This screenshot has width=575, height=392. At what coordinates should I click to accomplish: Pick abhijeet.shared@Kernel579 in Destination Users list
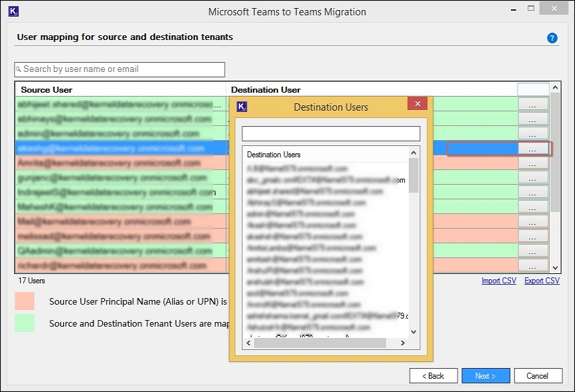click(x=315, y=191)
